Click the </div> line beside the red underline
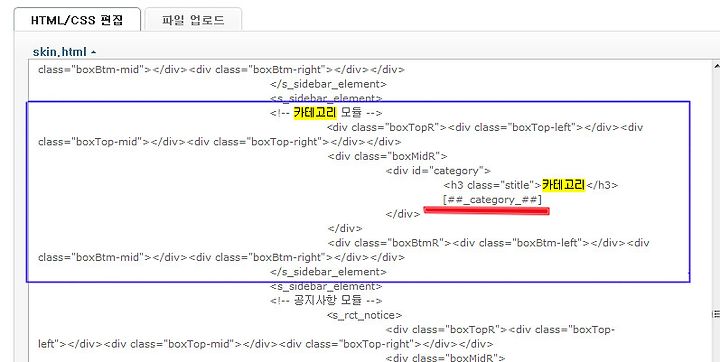 [403, 214]
